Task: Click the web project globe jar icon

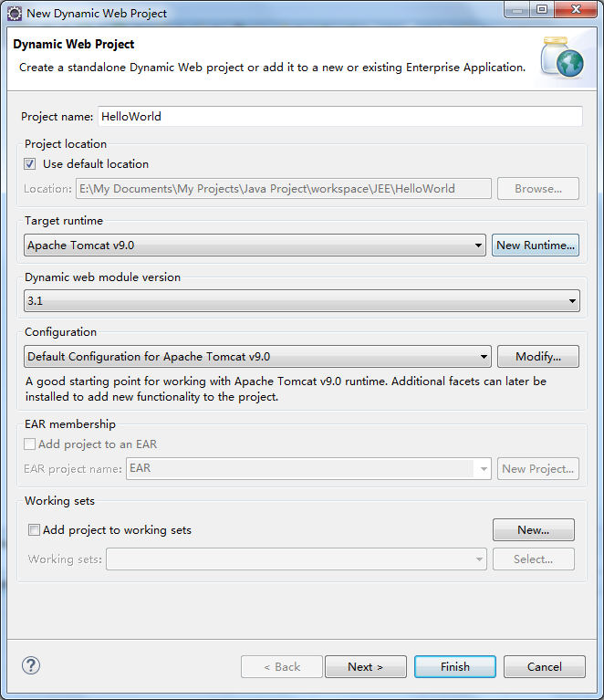Action: click(561, 57)
